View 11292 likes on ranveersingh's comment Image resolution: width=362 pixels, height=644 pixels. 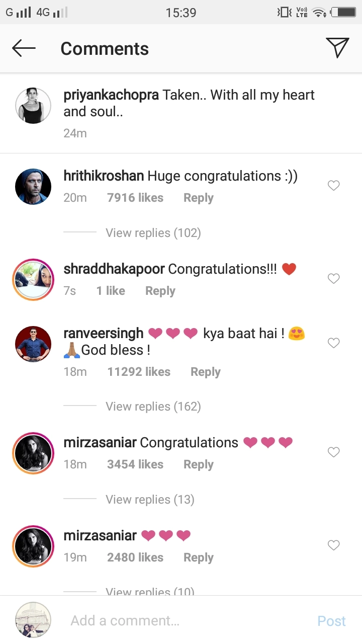(x=139, y=372)
